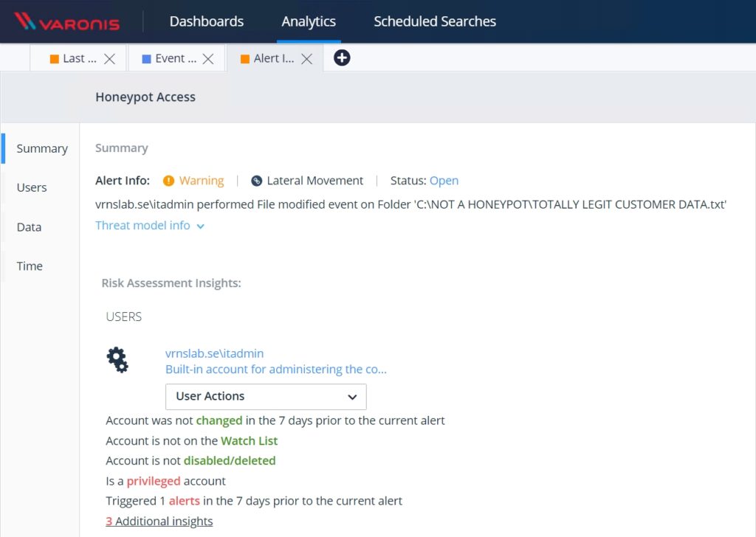Open the Time sidebar section
Screen dimensions: 756x537
[x=30, y=266]
